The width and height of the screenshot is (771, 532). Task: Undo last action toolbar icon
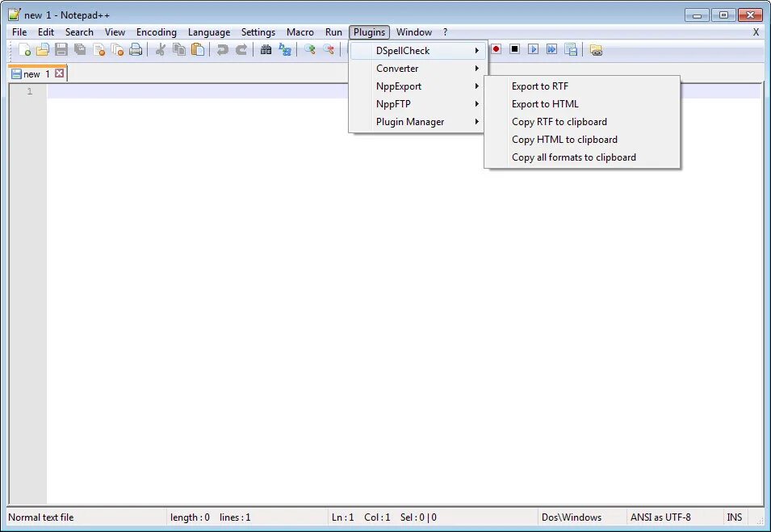[x=222, y=50]
